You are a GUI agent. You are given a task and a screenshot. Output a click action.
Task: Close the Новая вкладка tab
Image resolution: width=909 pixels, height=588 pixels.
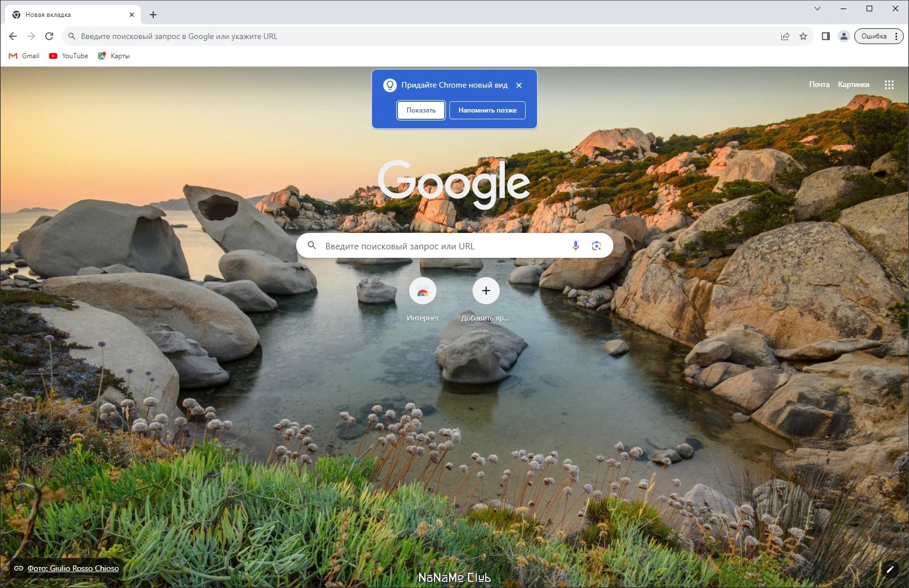[132, 15]
